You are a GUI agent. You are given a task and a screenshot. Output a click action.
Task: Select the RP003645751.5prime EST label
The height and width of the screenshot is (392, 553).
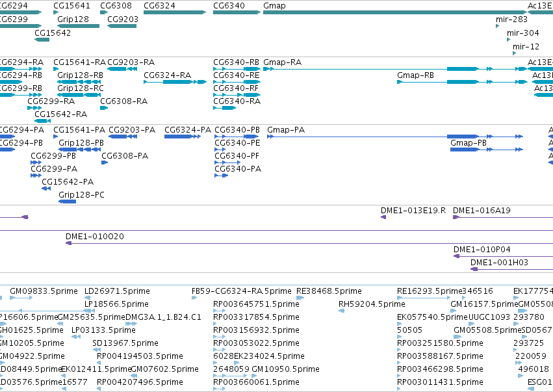256,304
